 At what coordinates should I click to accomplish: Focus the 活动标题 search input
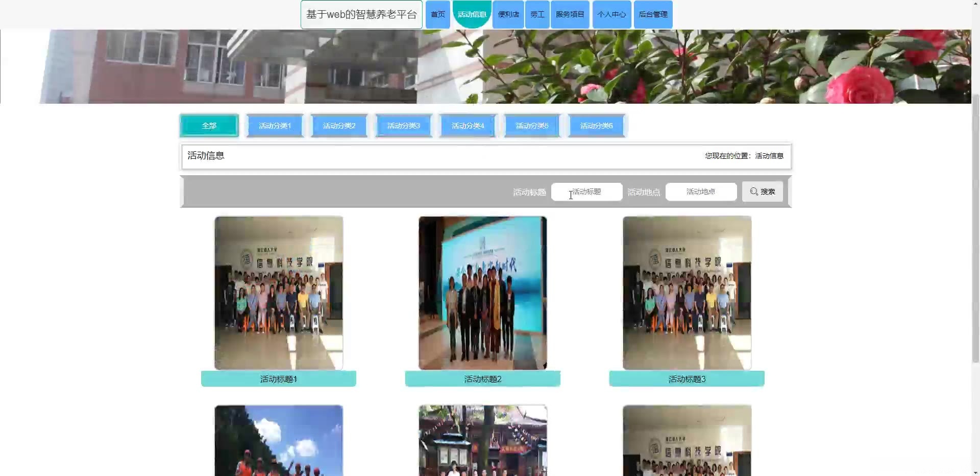pos(586,192)
